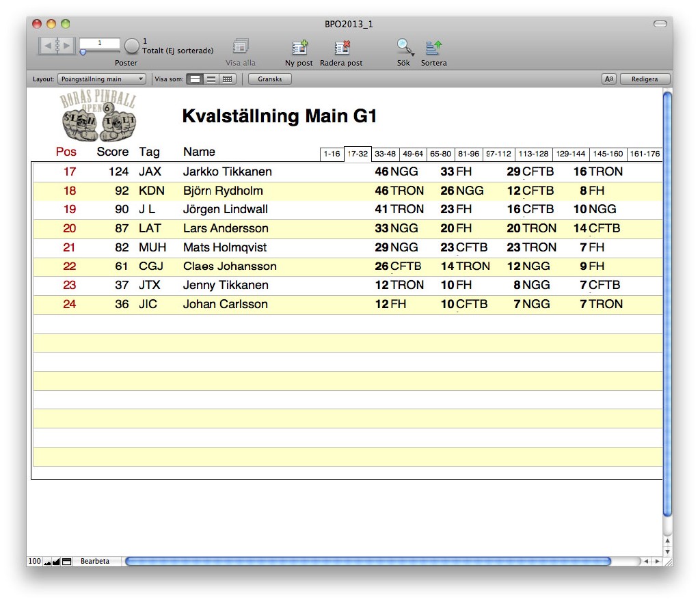Image resolution: width=700 pixels, height=604 pixels.
Task: Select the 1-16 tab
Action: point(332,154)
